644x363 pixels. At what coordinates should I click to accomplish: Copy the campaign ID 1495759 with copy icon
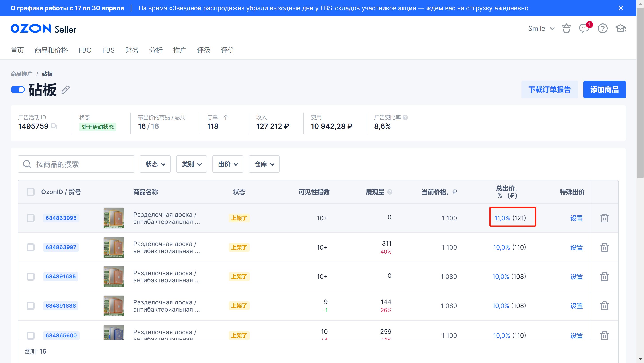click(x=54, y=126)
